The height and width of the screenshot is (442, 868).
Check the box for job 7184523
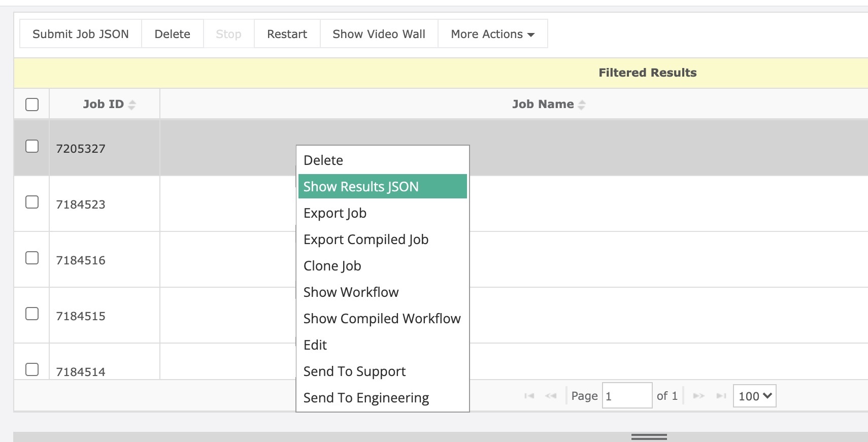click(32, 202)
